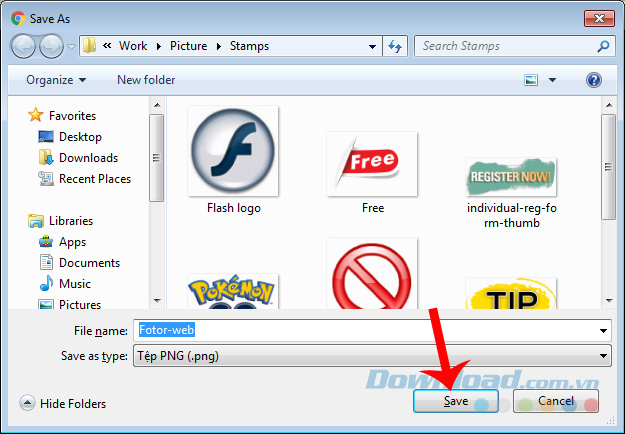625x434 pixels.
Task: Click the Desktop monitor icon
Action: point(46,137)
